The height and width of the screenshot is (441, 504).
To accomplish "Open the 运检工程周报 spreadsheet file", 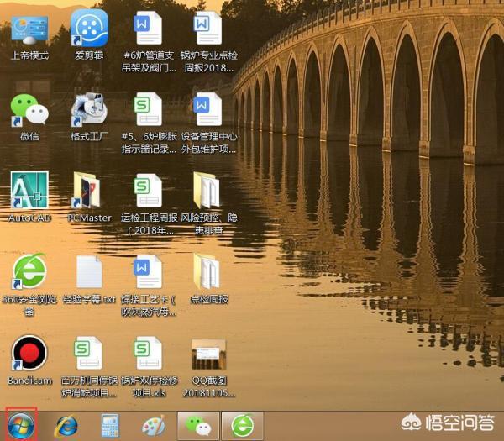I will pos(149,192).
